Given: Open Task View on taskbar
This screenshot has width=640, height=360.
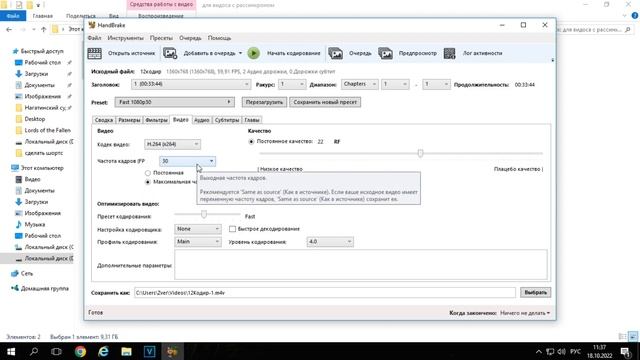Looking at the screenshot, I should coord(56,351).
